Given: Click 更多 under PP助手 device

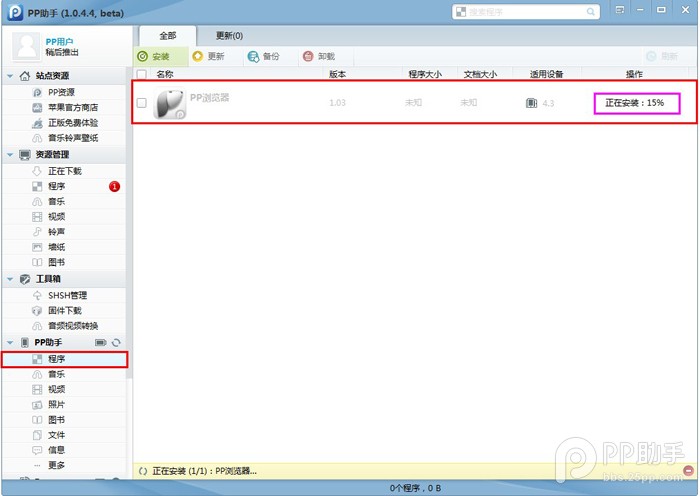Looking at the screenshot, I should coord(64,465).
